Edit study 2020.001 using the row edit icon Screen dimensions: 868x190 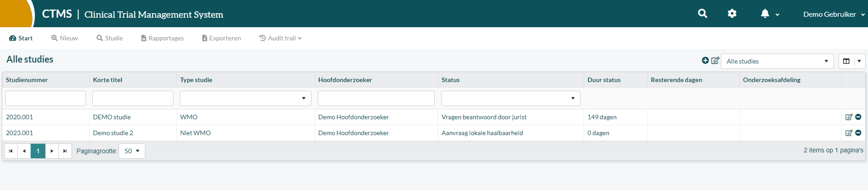coord(849,117)
